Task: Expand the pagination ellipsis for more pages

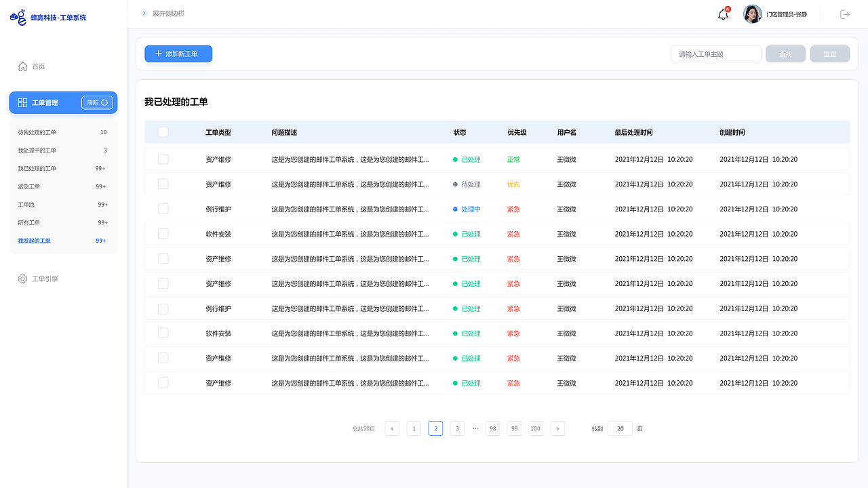Action: point(475,428)
